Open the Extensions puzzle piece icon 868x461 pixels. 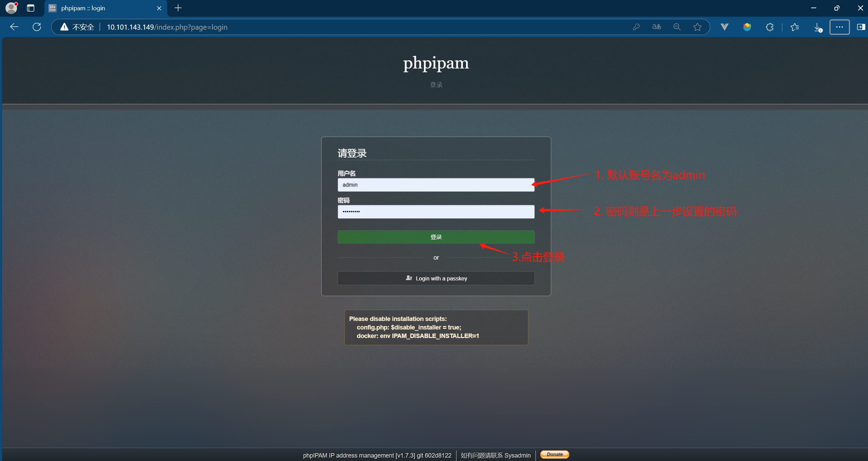pyautogui.click(x=770, y=27)
